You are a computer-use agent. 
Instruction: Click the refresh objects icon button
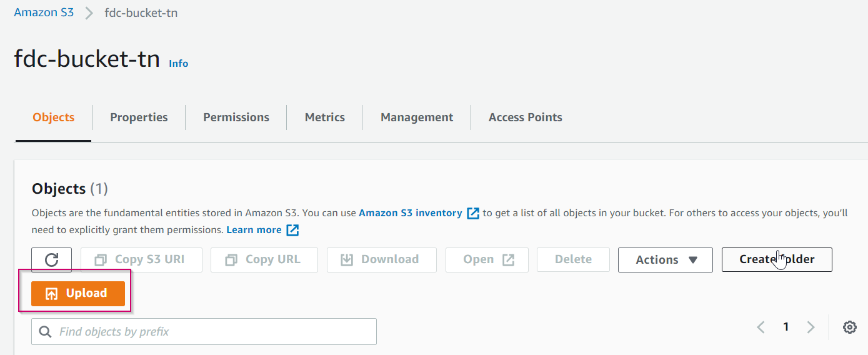click(x=52, y=260)
